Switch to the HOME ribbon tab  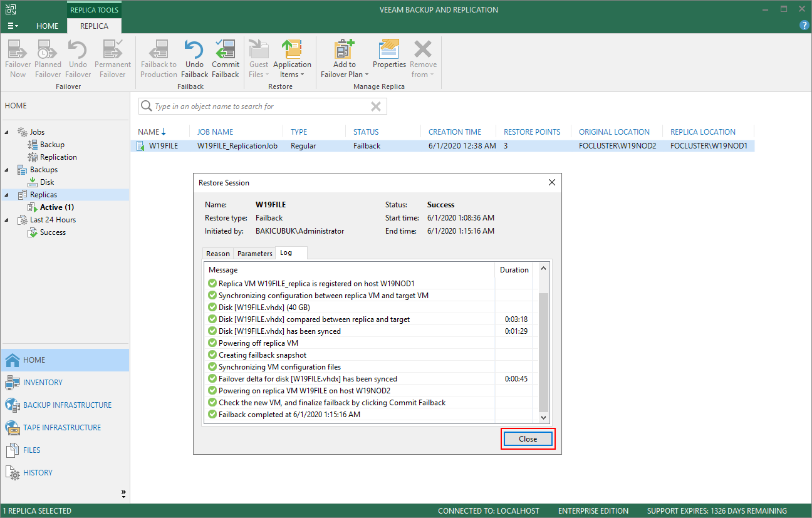pos(47,26)
